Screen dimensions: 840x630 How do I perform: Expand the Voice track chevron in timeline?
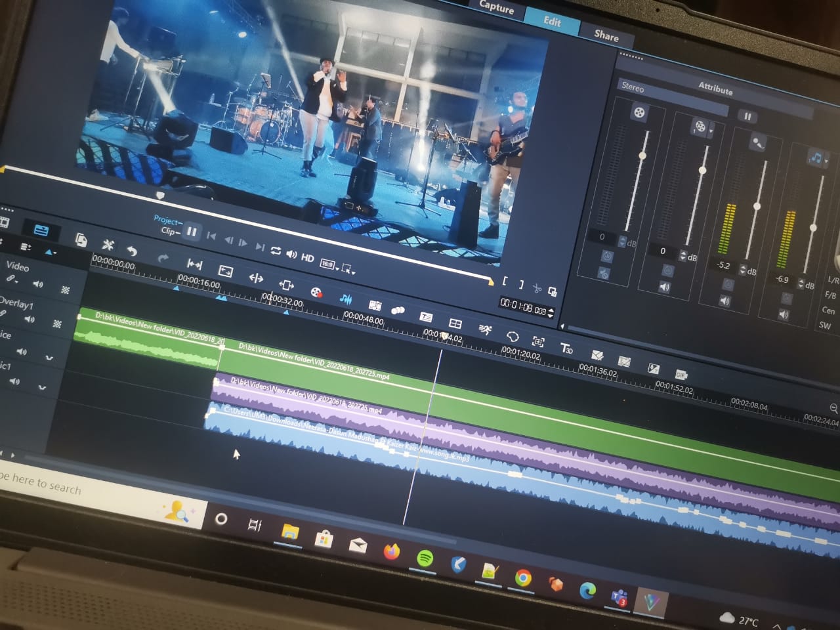49,358
